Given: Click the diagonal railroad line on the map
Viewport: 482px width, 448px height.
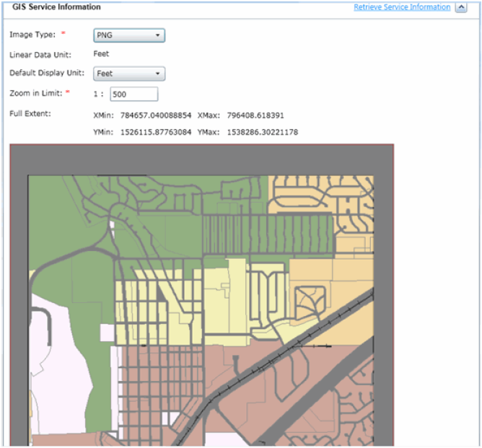Looking at the screenshot, I should (289, 346).
